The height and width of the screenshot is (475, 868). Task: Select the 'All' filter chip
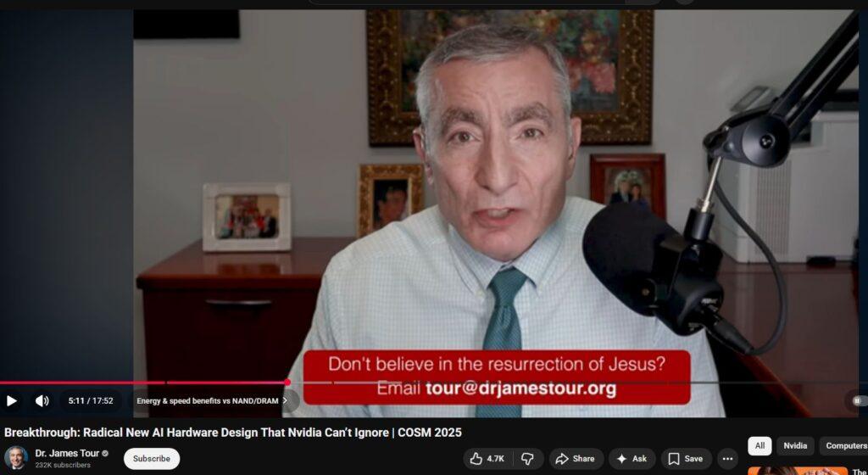(759, 445)
